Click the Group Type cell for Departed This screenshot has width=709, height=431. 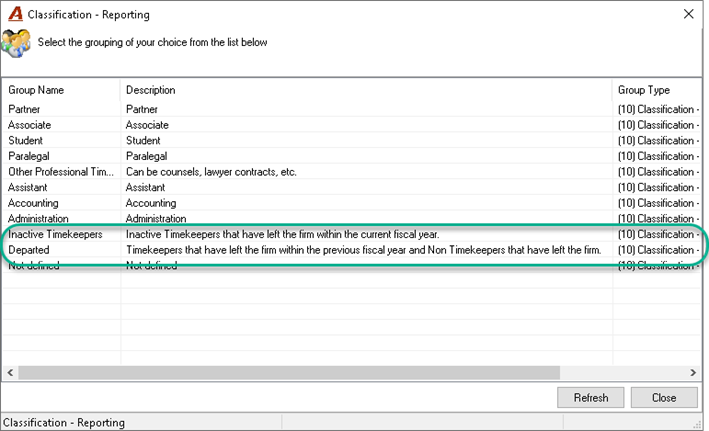[x=658, y=250]
